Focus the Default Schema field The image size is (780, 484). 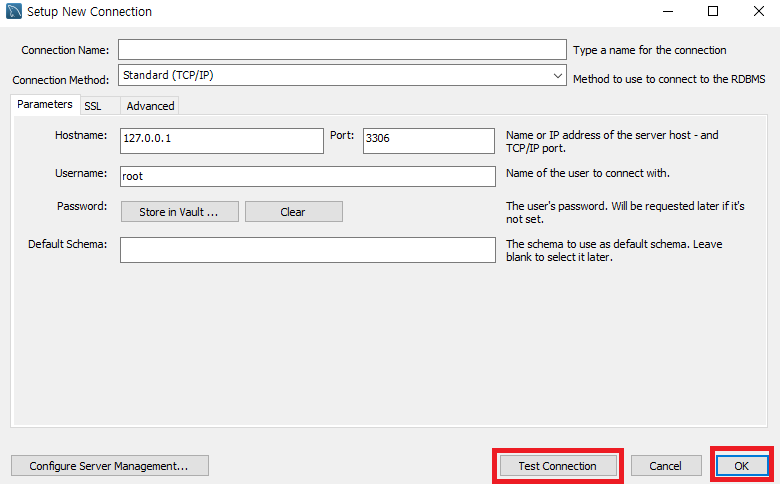(x=308, y=250)
